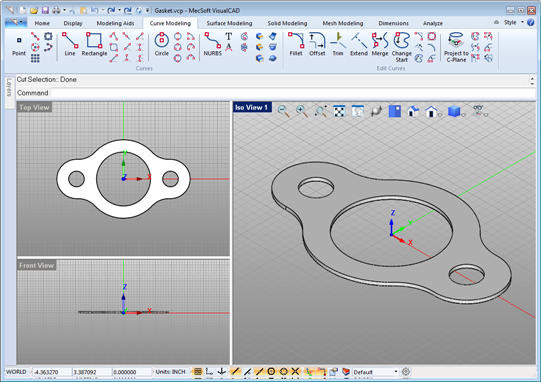Select the NURBS curve tool

click(x=213, y=44)
